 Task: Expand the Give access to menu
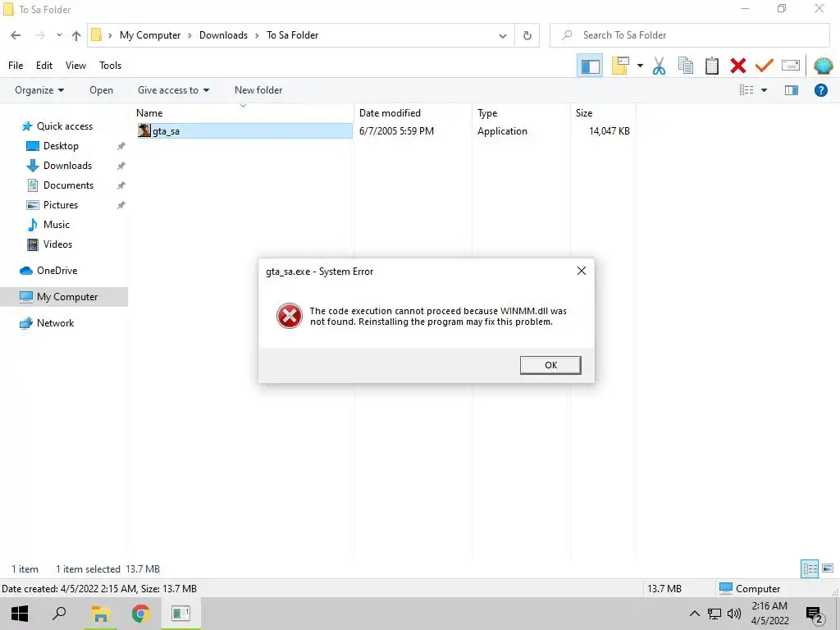click(173, 90)
